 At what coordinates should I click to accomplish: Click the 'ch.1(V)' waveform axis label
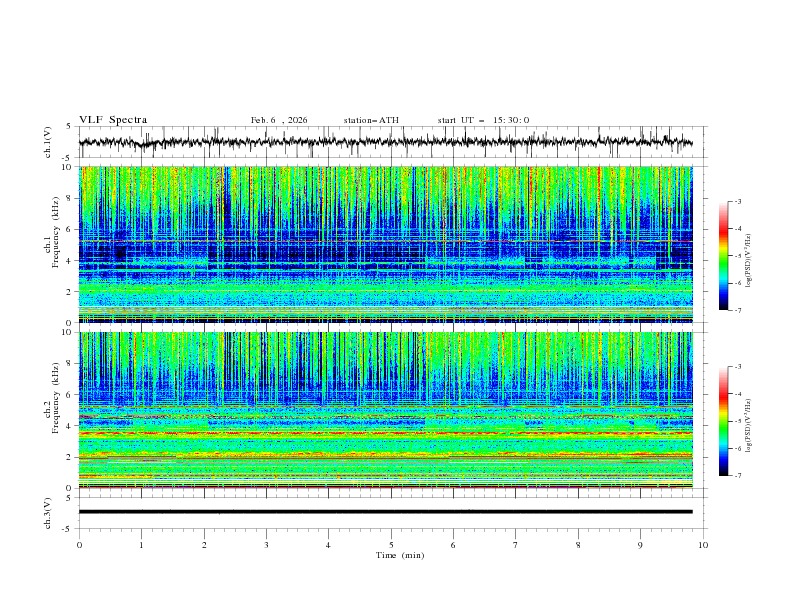pyautogui.click(x=48, y=142)
